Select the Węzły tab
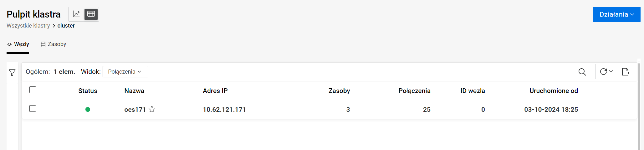 [x=18, y=44]
